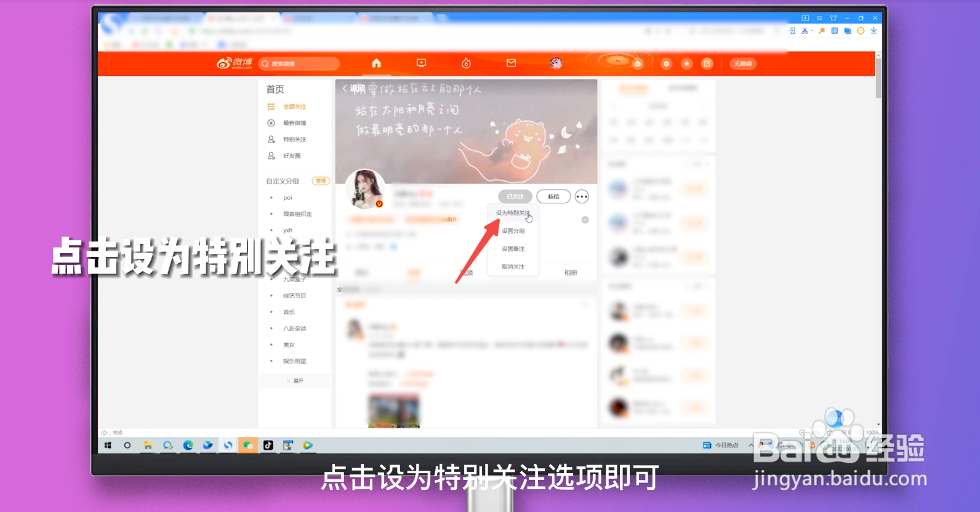Click the blue overlapping-squares toolbar icon

click(848, 31)
